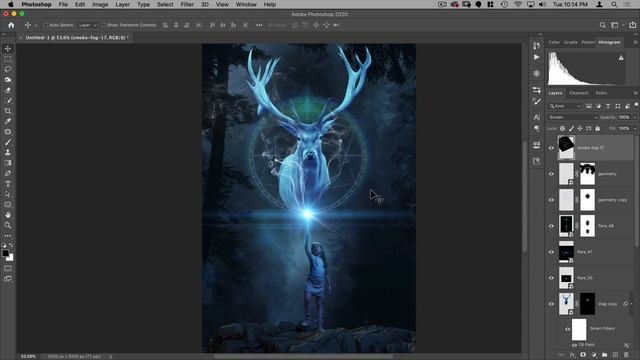
Task: Create new fill or adjustment layer
Action: [x=594, y=355]
